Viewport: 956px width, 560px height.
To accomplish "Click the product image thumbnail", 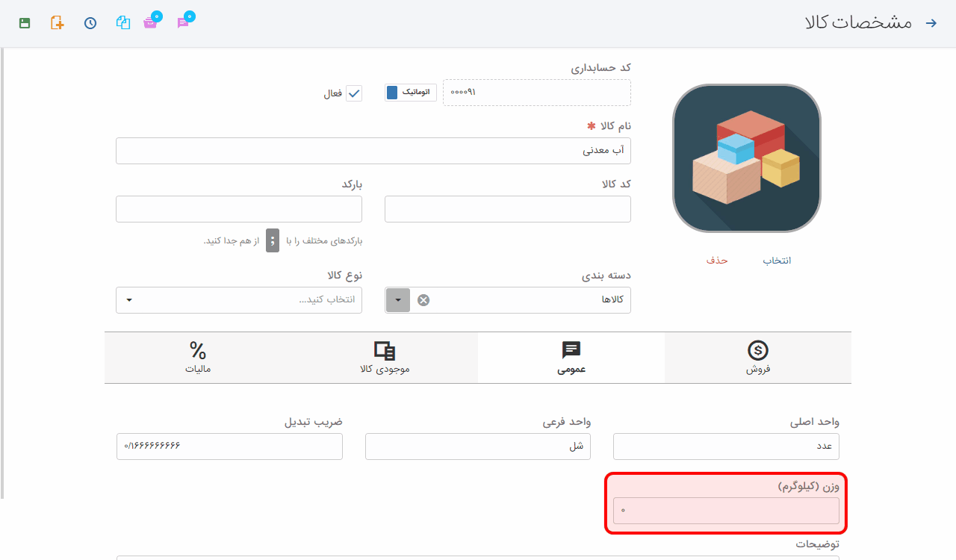I will pyautogui.click(x=747, y=158).
